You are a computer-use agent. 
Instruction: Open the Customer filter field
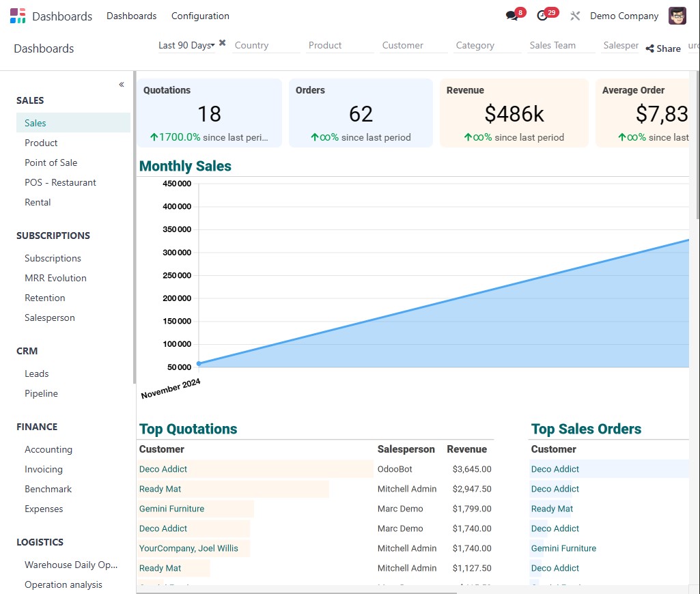pos(413,46)
